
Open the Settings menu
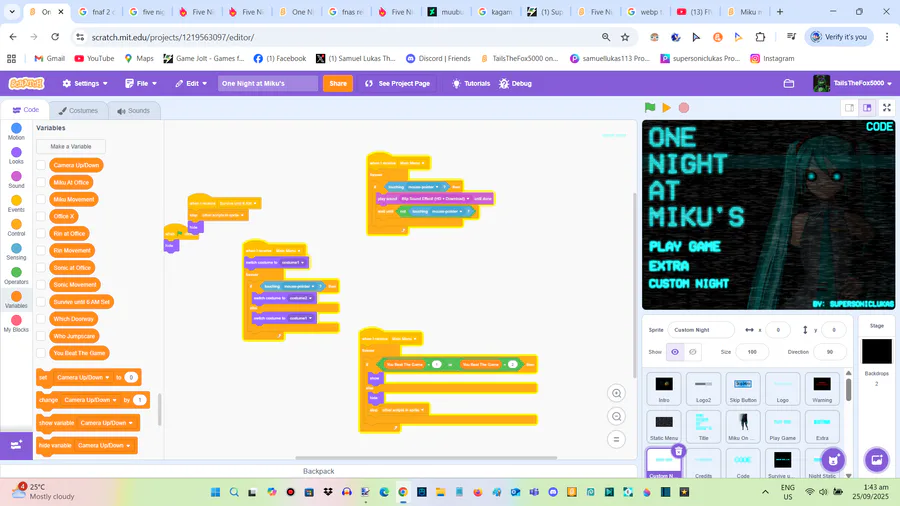tap(85, 84)
